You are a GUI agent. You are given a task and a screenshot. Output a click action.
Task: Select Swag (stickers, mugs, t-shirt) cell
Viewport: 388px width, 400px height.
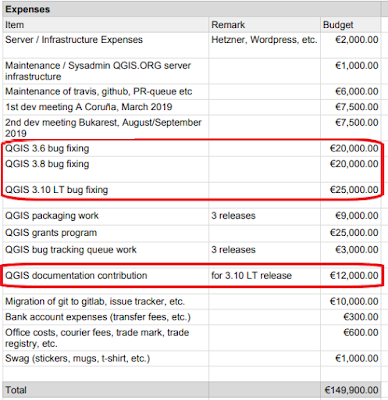pyautogui.click(x=106, y=359)
